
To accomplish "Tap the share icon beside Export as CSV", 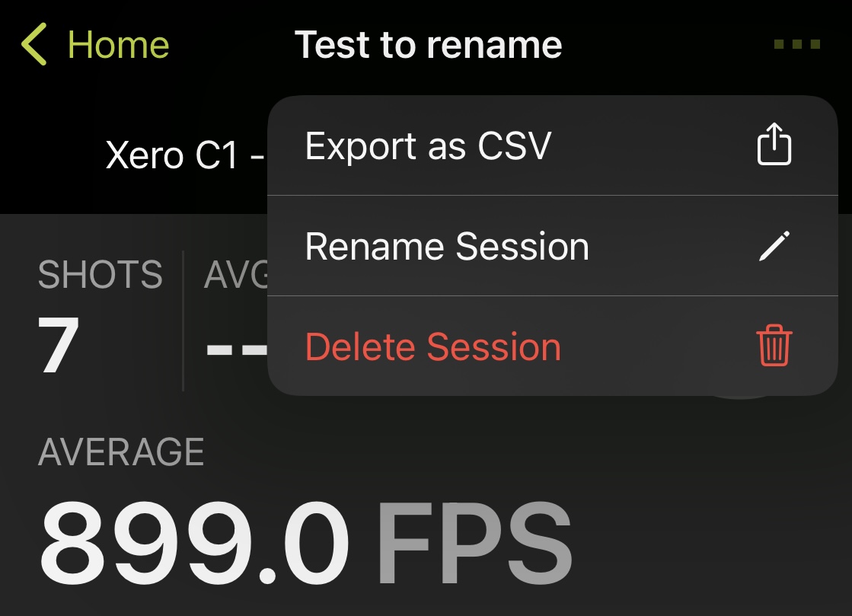I will click(774, 144).
